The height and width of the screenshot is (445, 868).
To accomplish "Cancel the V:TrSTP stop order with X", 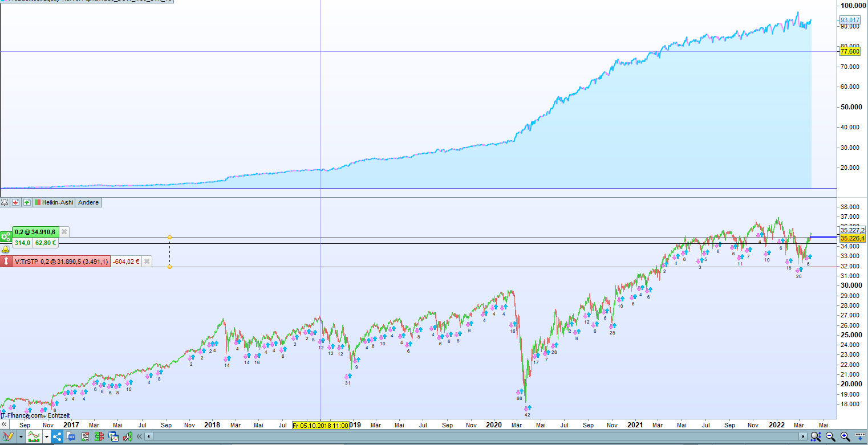I will point(147,262).
